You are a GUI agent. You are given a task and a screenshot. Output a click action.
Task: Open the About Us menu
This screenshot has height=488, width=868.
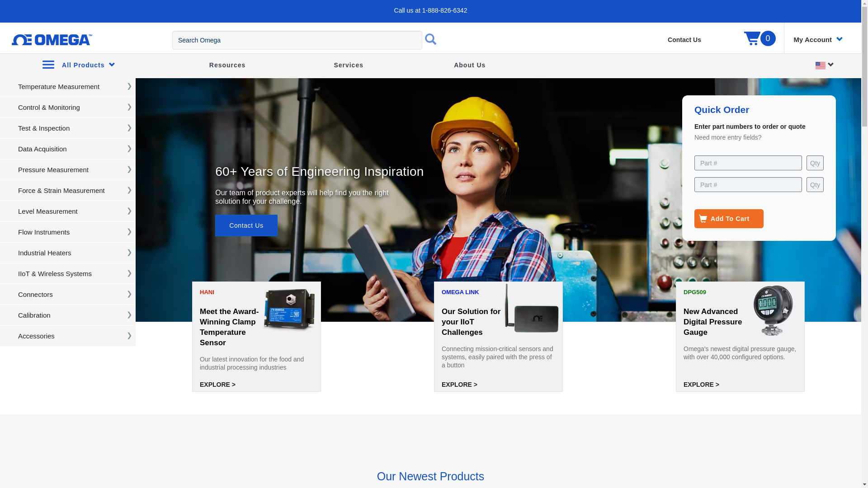tap(470, 65)
